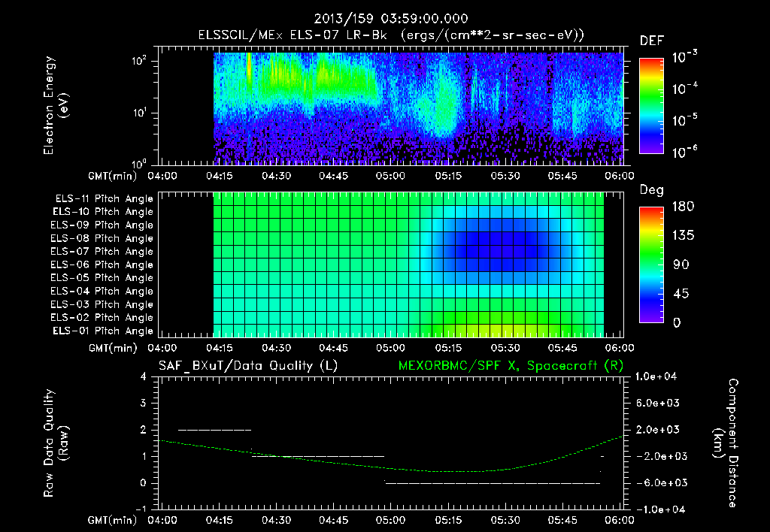Click the Raw Data Quality (Raw) axis label
Image resolution: width=770 pixels, height=532 pixels.
click(x=56, y=443)
